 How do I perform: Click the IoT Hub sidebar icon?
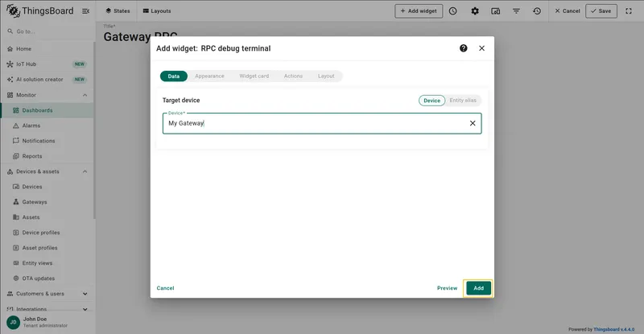10,64
